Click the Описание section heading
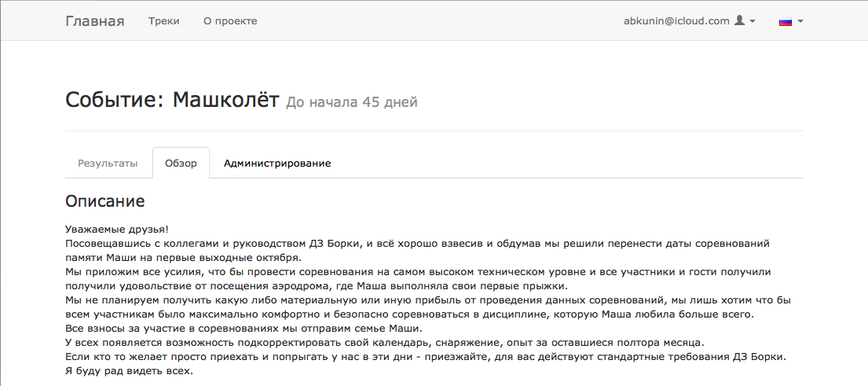Viewport: 868px width, 386px height. point(105,200)
